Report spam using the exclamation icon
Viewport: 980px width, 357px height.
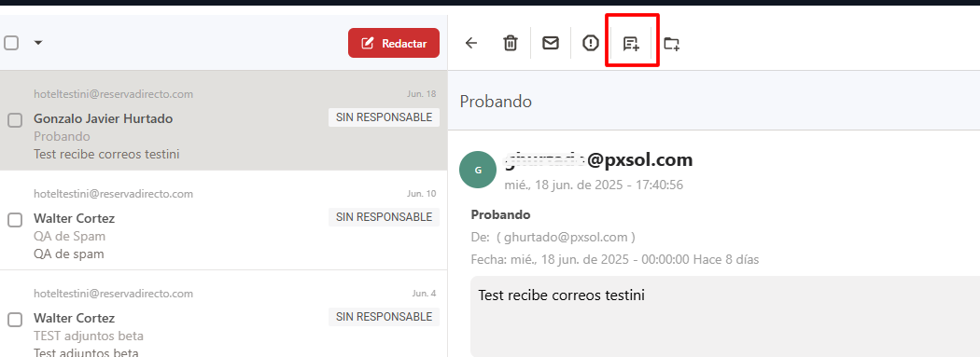(x=591, y=43)
